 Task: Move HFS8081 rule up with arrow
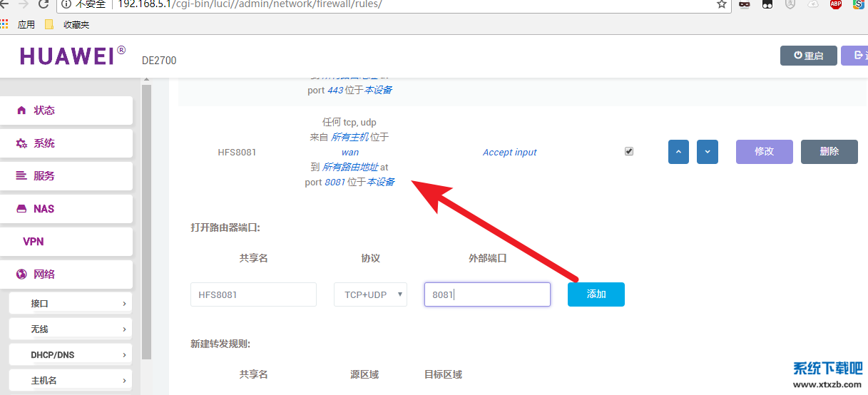(x=678, y=152)
